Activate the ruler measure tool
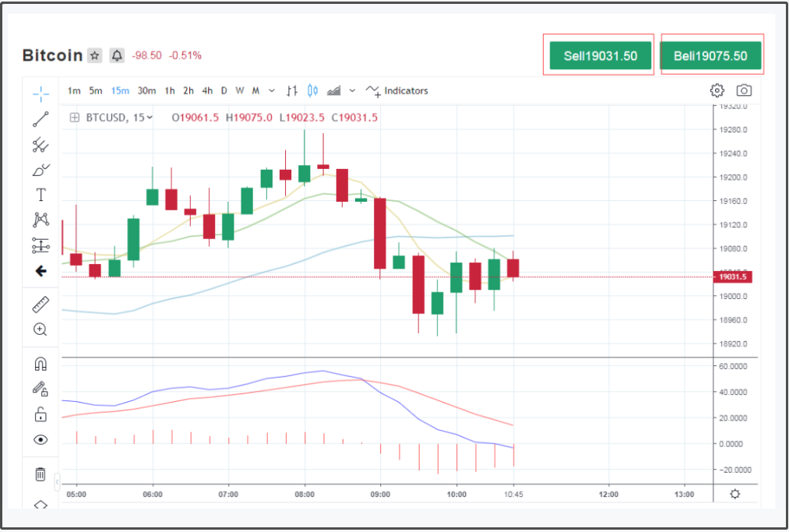789x532 pixels. click(x=41, y=305)
